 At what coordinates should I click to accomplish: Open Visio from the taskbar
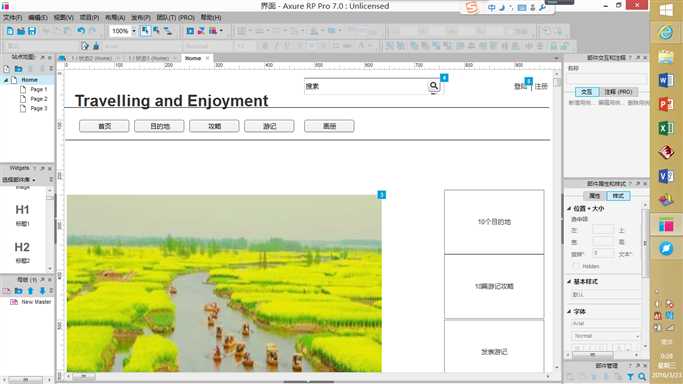click(x=666, y=176)
